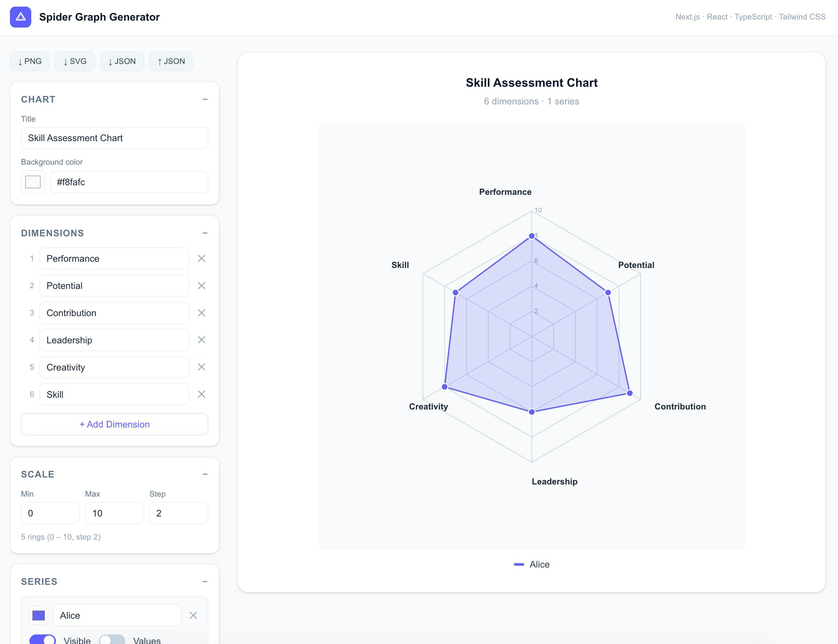Collapse the SCALE panel
The height and width of the screenshot is (644, 838).
205,474
